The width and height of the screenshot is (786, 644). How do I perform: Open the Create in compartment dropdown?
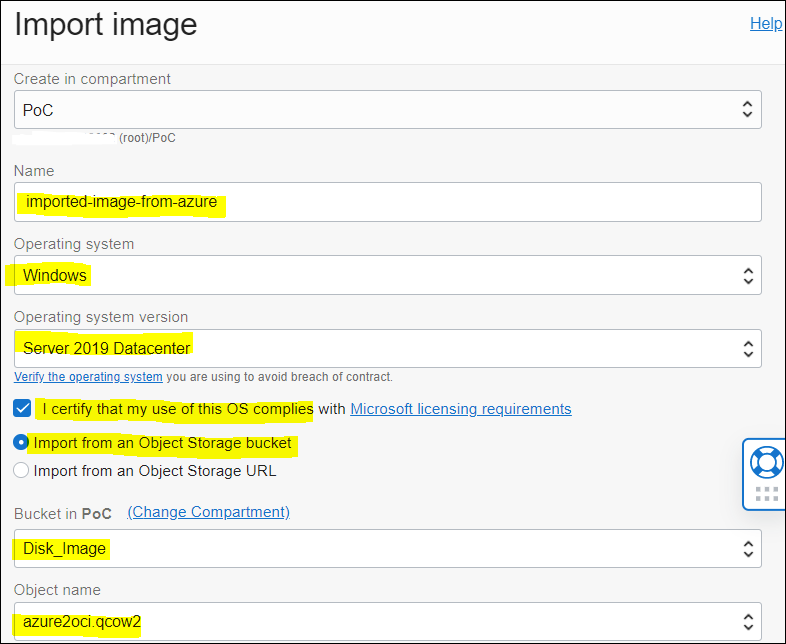[387, 110]
